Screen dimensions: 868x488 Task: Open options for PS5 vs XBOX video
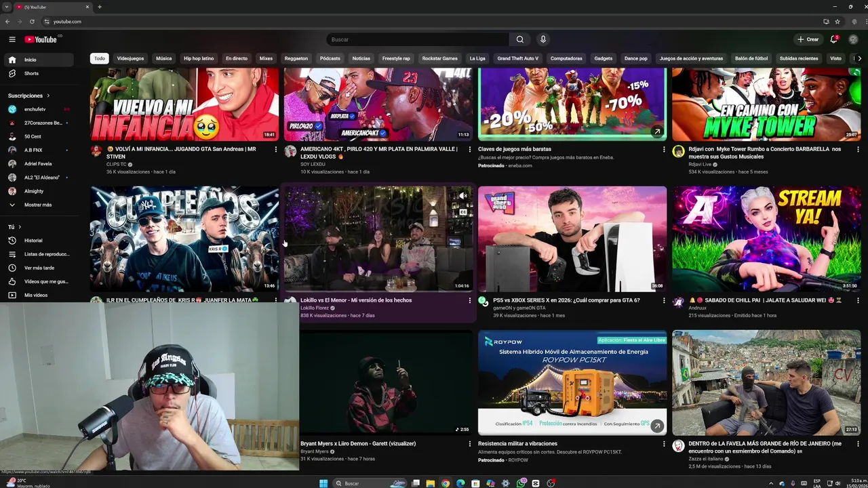[x=664, y=300]
